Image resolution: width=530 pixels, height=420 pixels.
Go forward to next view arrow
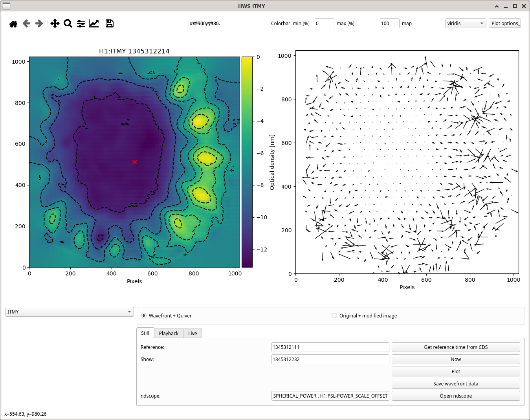pos(39,24)
